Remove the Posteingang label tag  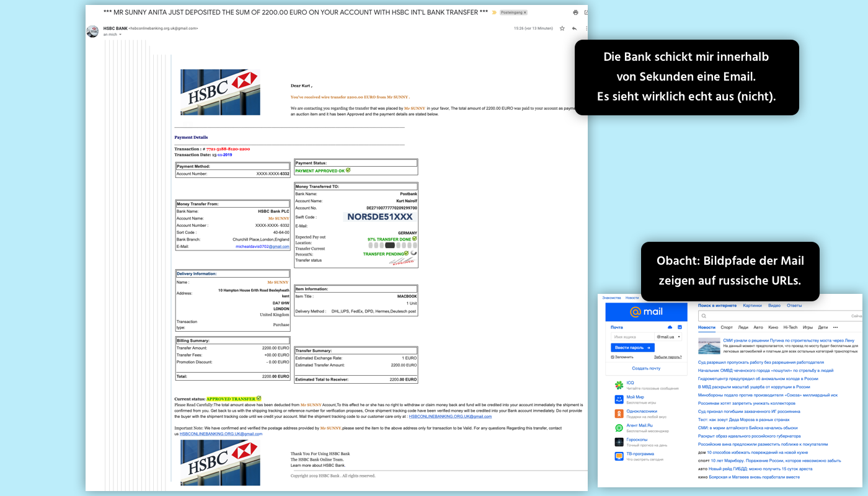pyautogui.click(x=525, y=12)
